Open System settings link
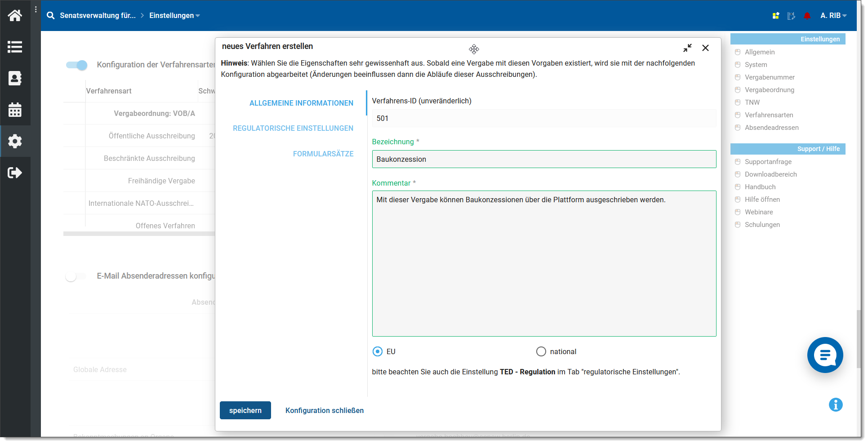 [756, 65]
